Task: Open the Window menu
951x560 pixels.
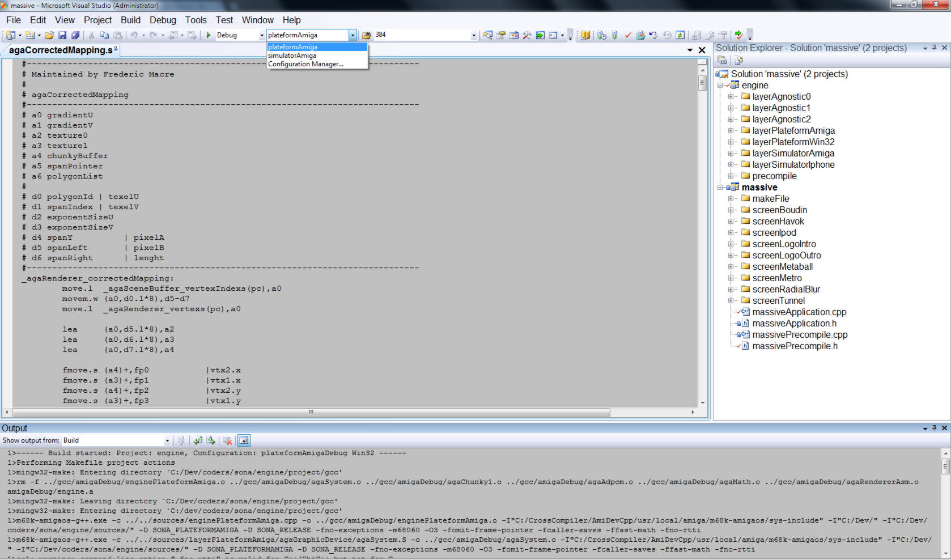Action: coord(257,20)
